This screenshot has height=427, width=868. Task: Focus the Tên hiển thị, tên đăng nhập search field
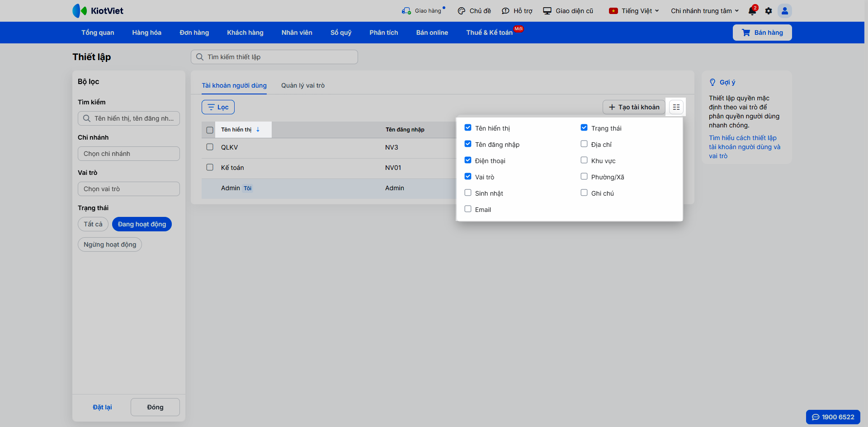[x=129, y=118]
